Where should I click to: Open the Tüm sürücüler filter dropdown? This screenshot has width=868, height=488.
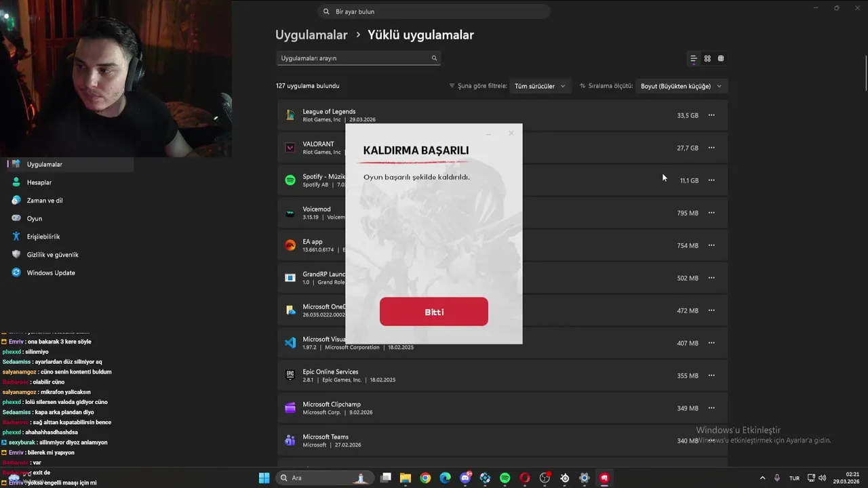tap(540, 86)
